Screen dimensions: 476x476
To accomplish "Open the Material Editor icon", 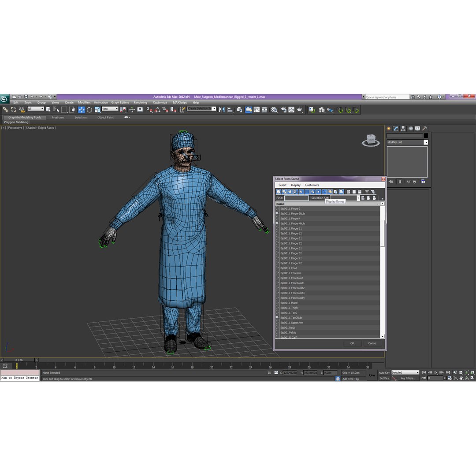I will [274, 110].
